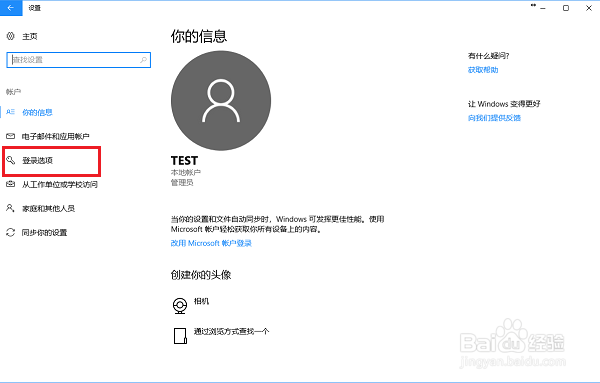This screenshot has width=600, height=383.
Task: Click the TEST account name text
Action: (x=184, y=160)
